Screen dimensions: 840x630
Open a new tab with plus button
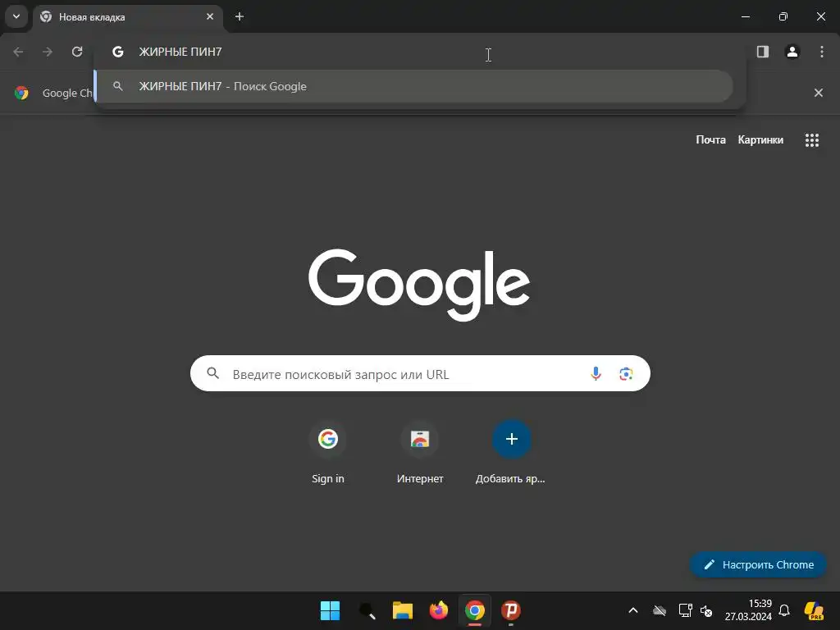point(240,16)
